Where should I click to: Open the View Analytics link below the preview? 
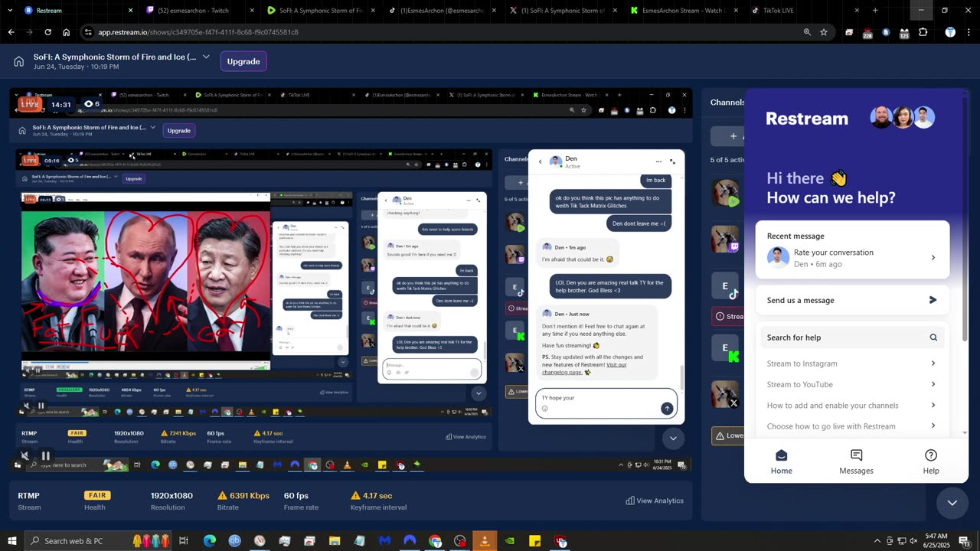[655, 500]
